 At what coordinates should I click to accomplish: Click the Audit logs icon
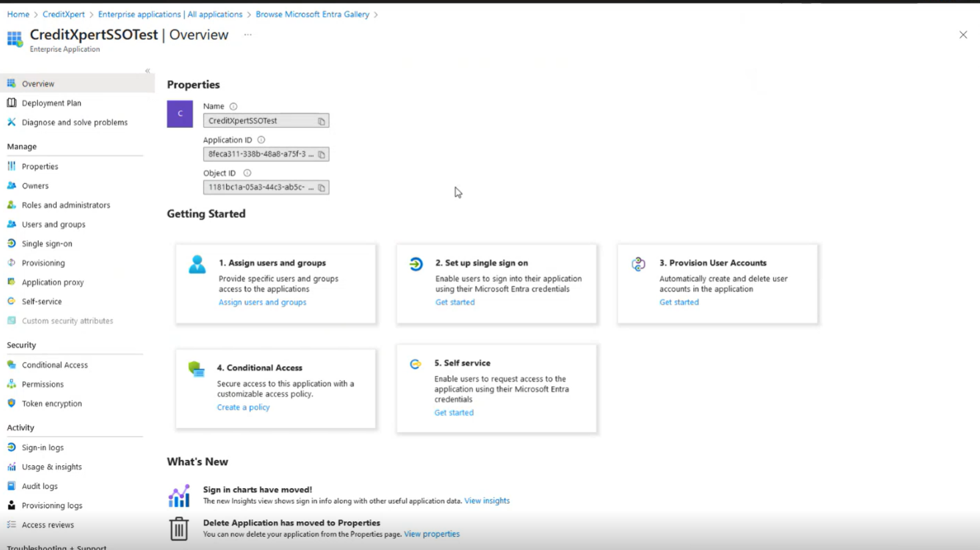coord(11,486)
